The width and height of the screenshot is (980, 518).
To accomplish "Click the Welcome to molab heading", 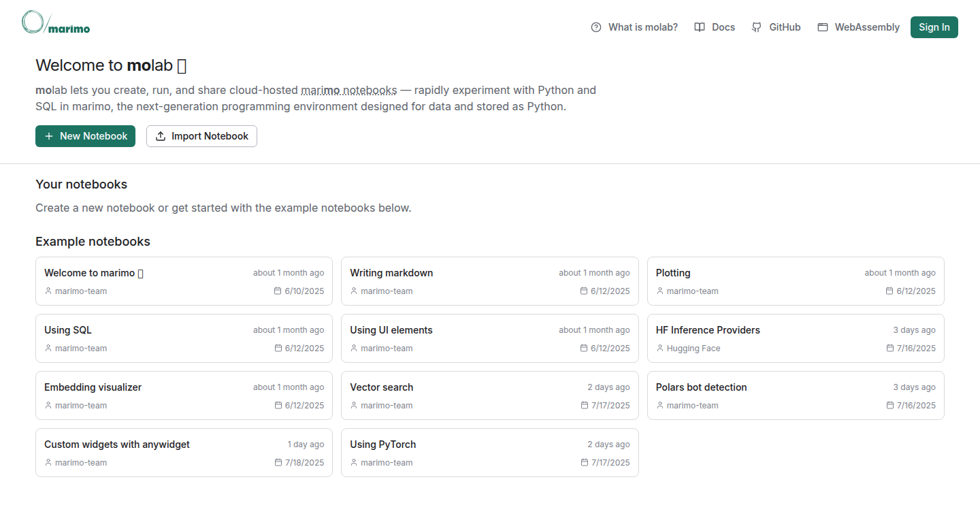I will point(111,65).
